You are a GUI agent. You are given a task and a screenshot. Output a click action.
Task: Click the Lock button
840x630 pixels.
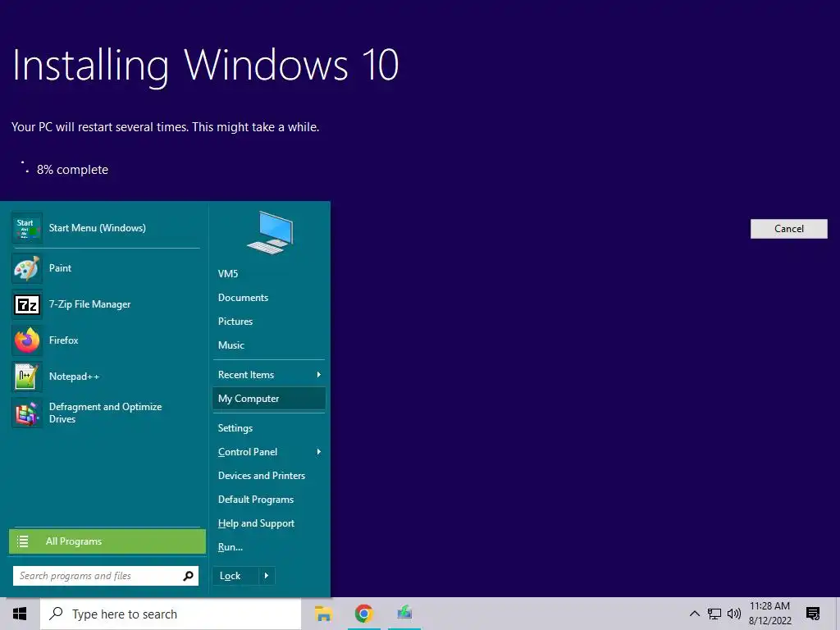[x=235, y=576]
